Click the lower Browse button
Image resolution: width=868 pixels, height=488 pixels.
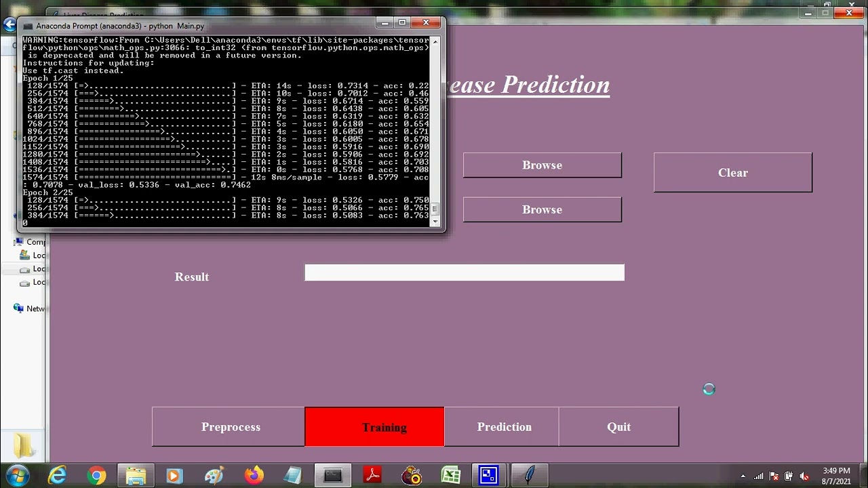tap(542, 209)
